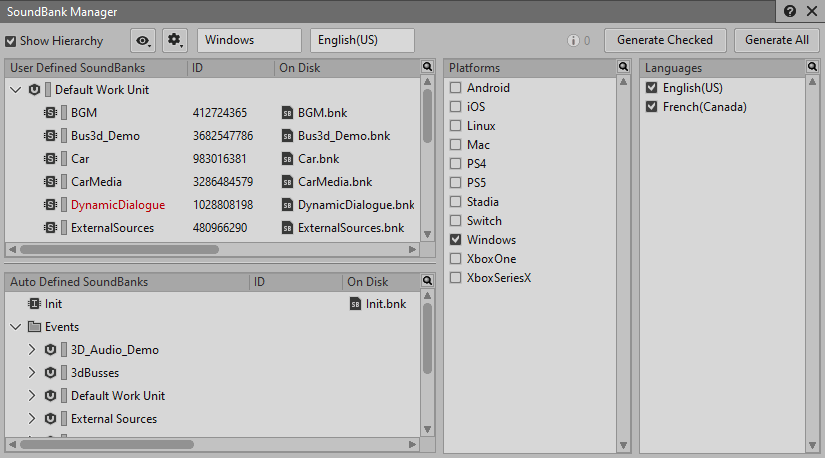This screenshot has height=458, width=825.
Task: Click the BGM.bnk file icon
Action: click(x=288, y=113)
